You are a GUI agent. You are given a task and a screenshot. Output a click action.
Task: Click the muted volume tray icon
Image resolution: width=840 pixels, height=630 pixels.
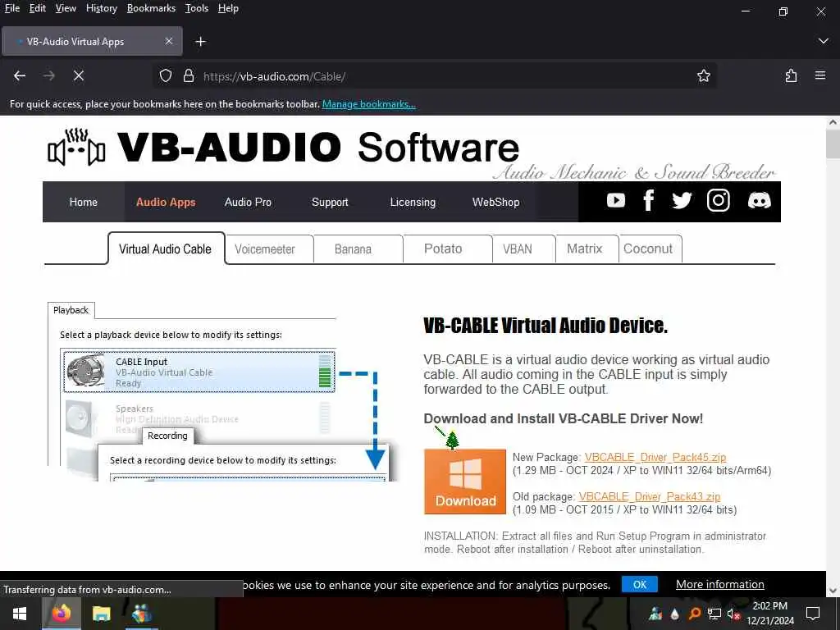tap(733, 614)
